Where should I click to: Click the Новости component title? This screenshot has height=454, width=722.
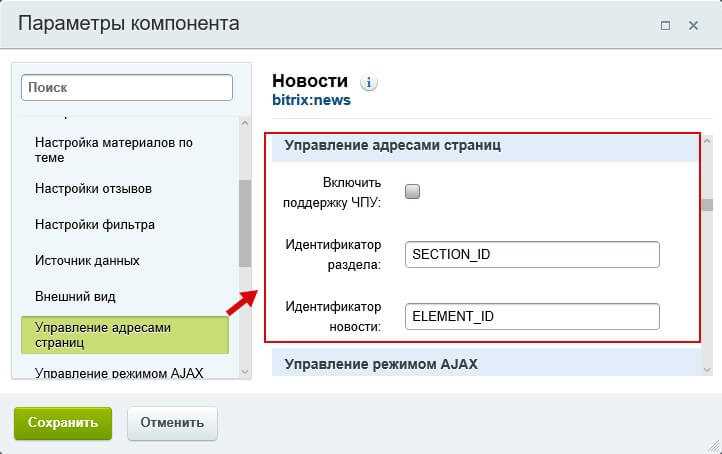pos(310,81)
